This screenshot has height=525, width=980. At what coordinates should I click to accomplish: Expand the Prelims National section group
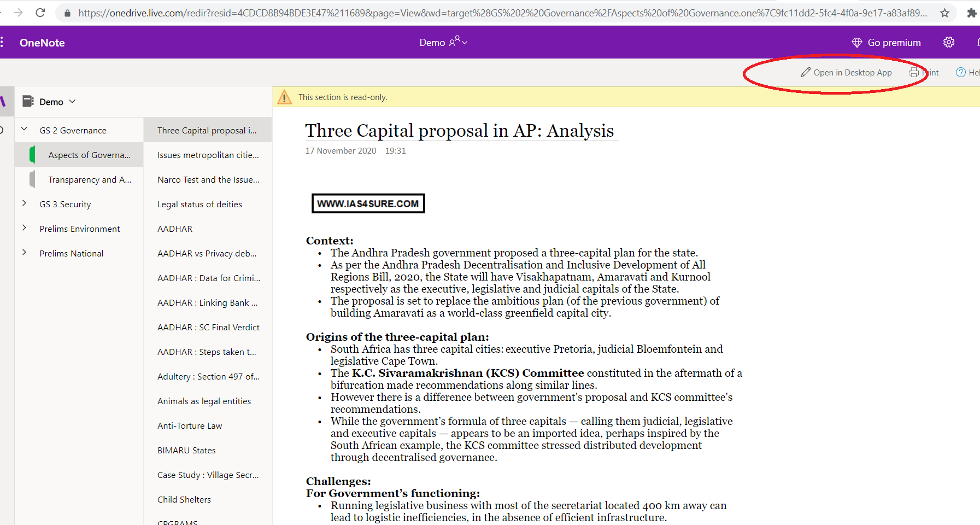point(24,253)
